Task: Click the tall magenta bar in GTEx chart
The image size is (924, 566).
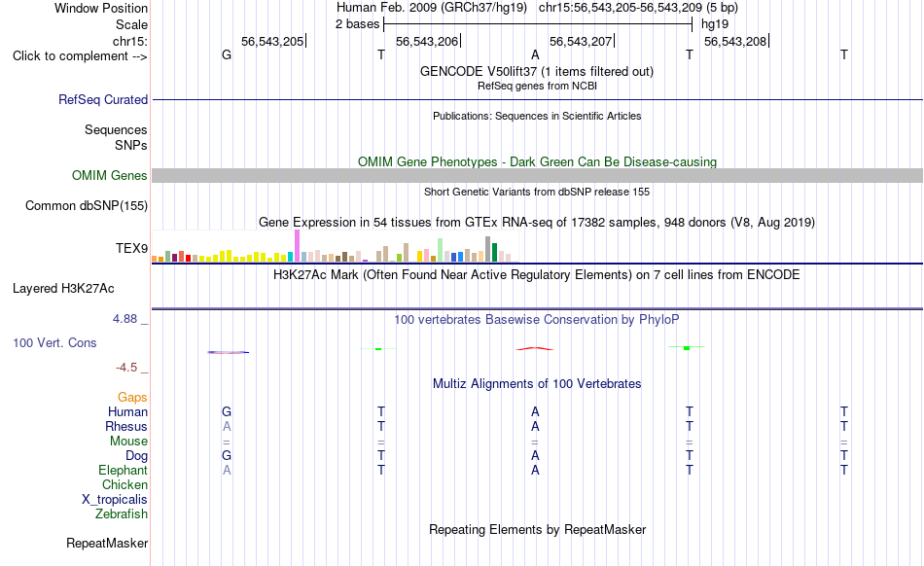Action: [297, 246]
